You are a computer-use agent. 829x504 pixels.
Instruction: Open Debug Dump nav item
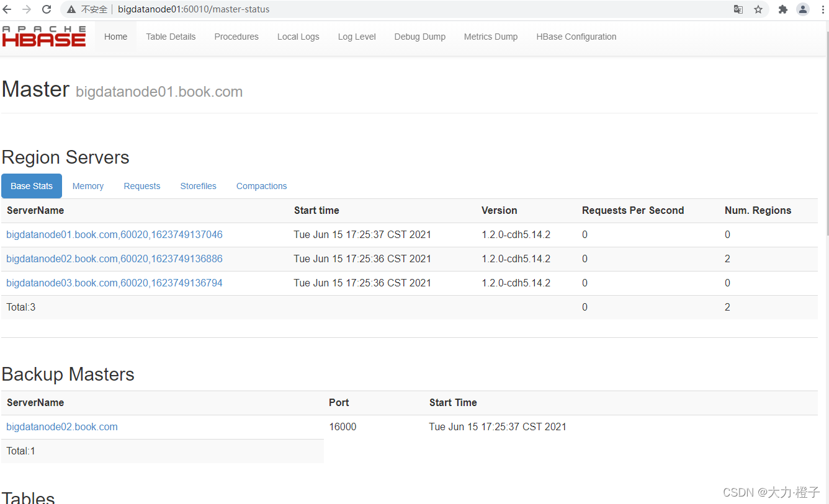point(420,37)
